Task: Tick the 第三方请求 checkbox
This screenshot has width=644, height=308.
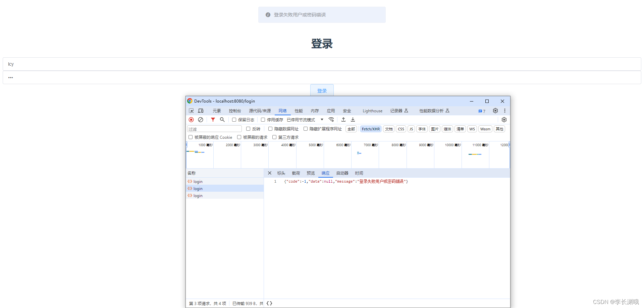Action: pyautogui.click(x=274, y=137)
